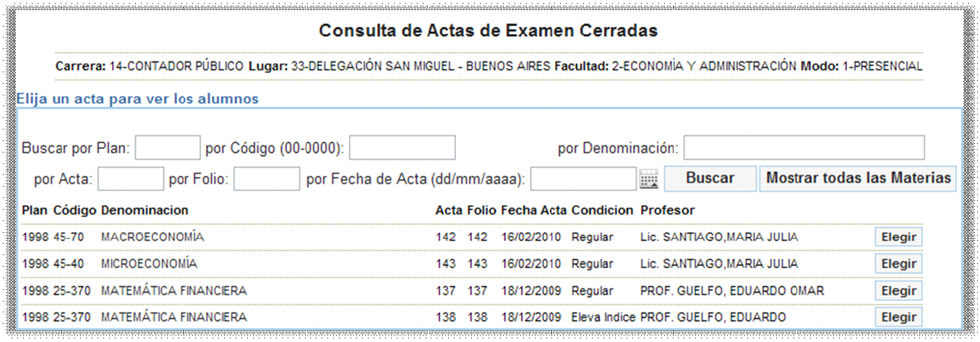Viewport: 980px width, 342px height.
Task: Focus the por Denominación input field
Action: [804, 148]
